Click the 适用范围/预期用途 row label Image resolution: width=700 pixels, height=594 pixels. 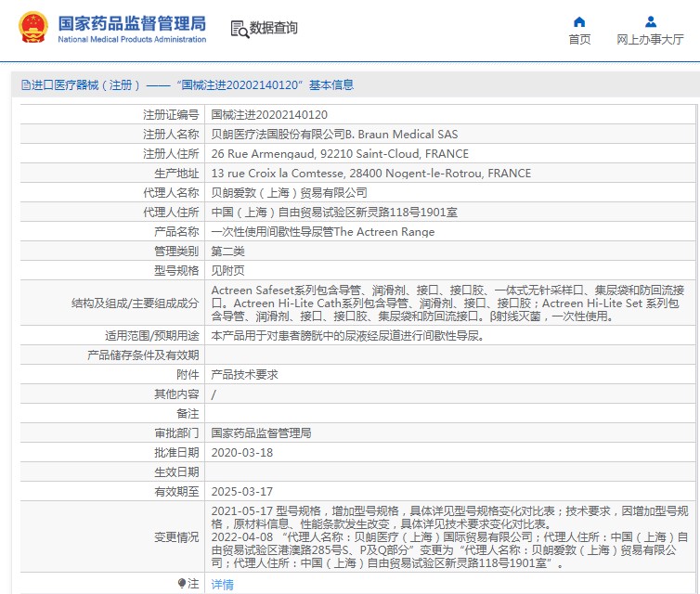click(151, 336)
